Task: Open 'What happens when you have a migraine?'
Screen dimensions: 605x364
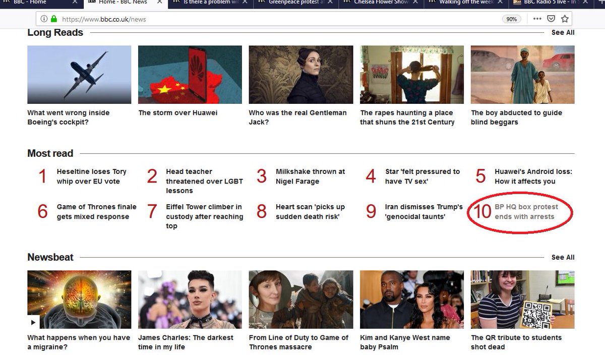Action: coord(79,342)
